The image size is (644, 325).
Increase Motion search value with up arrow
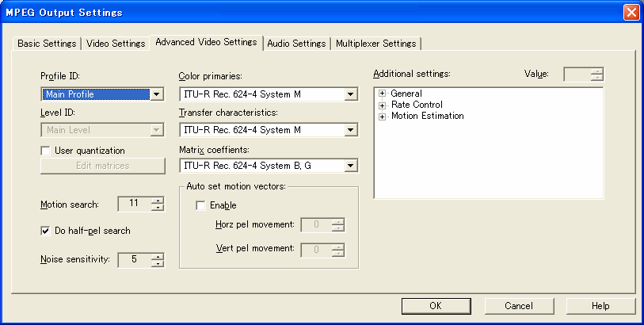158,201
